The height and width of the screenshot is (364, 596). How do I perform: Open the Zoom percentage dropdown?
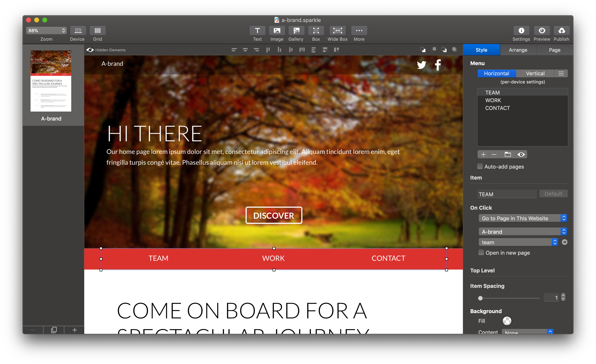tap(46, 31)
